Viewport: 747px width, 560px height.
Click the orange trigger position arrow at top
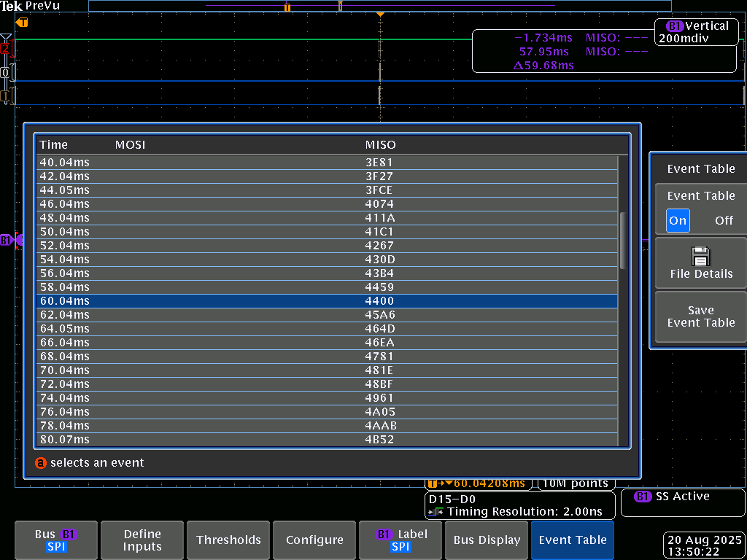point(379,15)
